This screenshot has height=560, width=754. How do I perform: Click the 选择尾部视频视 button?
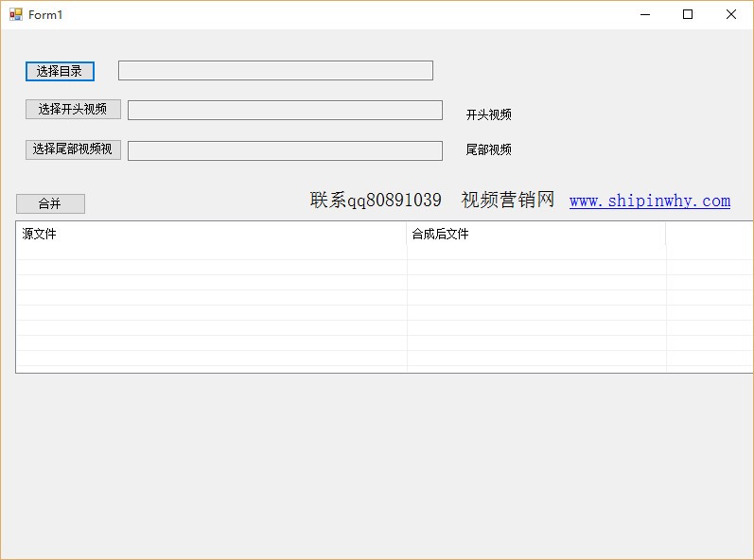[x=73, y=149]
